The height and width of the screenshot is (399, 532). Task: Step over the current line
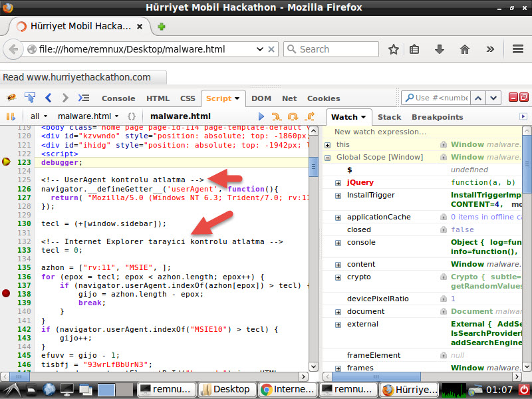(x=293, y=116)
